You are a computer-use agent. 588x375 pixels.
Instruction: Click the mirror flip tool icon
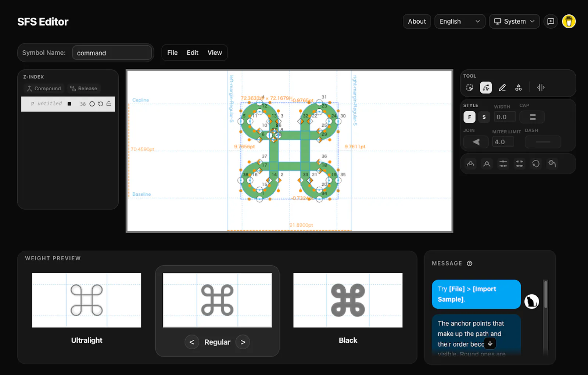tap(541, 87)
